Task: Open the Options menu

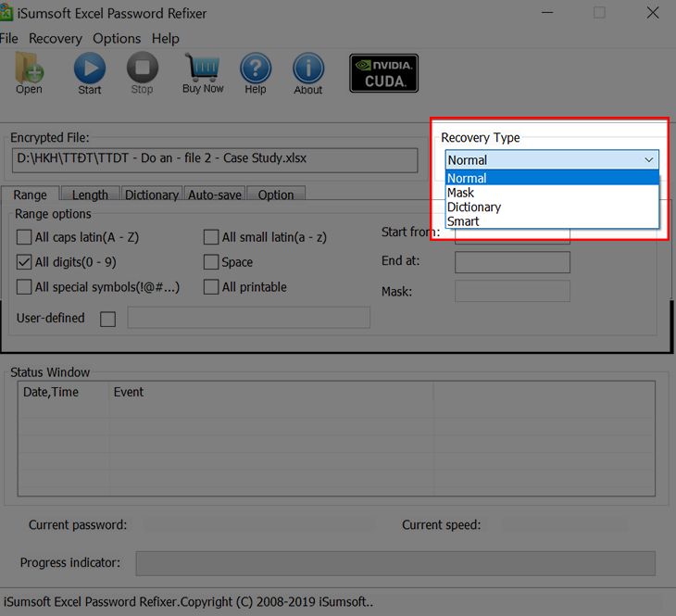Action: pos(117,39)
